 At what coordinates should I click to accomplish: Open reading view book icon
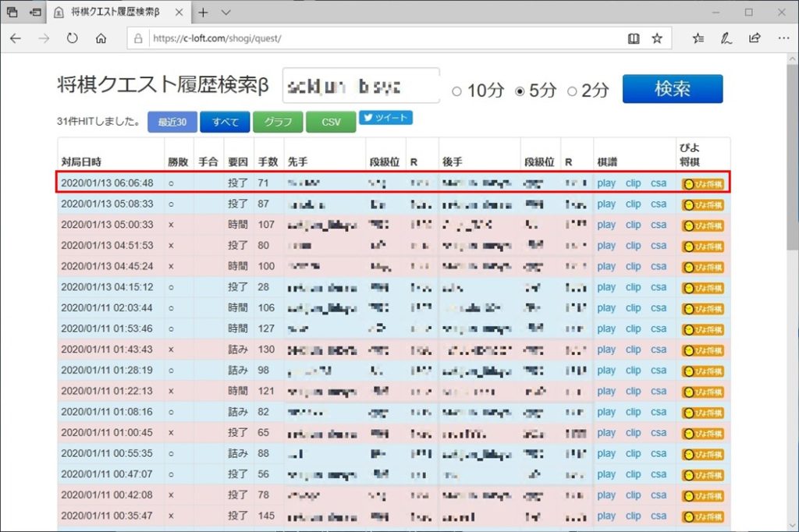pyautogui.click(x=634, y=38)
